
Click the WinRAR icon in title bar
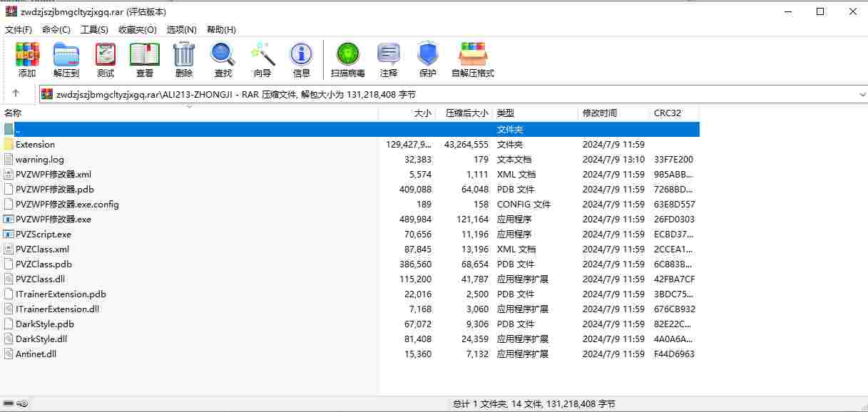(x=11, y=11)
